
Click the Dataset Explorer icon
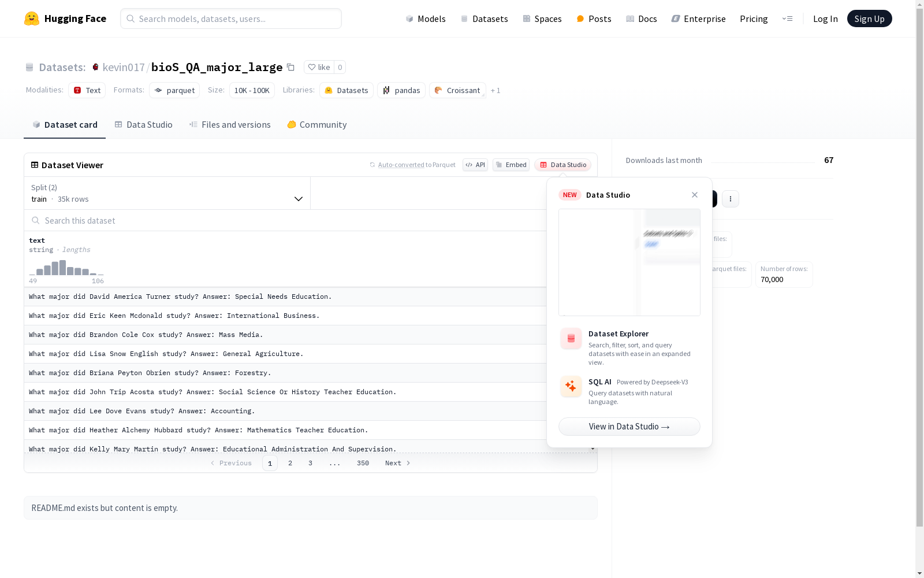click(x=571, y=339)
